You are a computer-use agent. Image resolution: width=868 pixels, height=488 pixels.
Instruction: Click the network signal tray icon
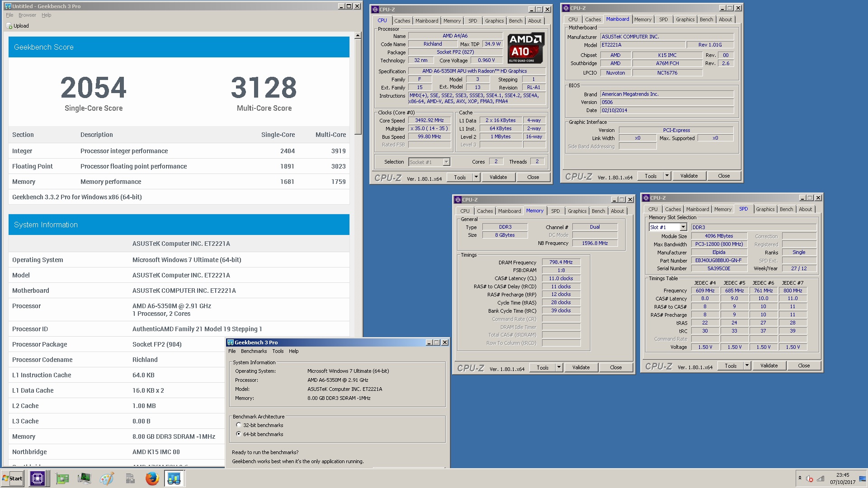[821, 479]
